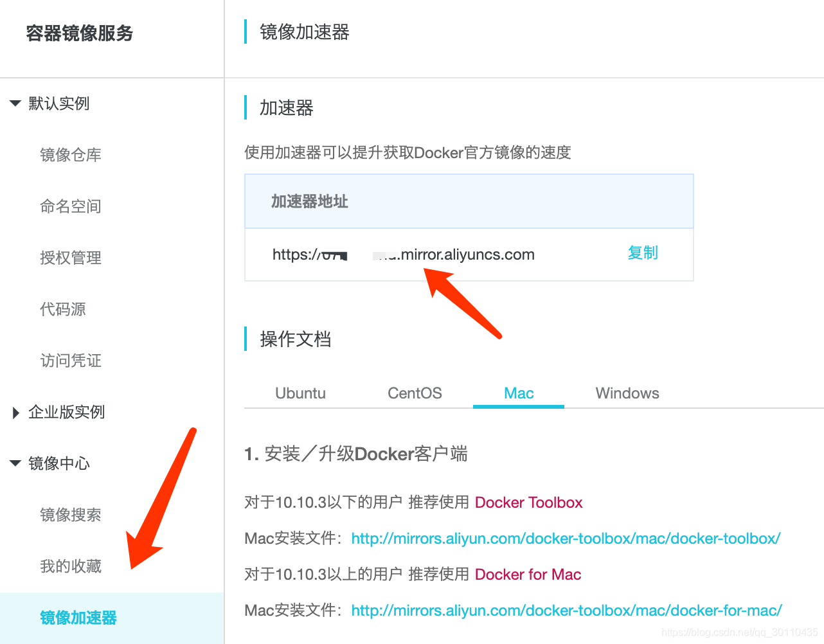Click the 加速器 section heading
Screen dimensions: 824x644
[287, 108]
